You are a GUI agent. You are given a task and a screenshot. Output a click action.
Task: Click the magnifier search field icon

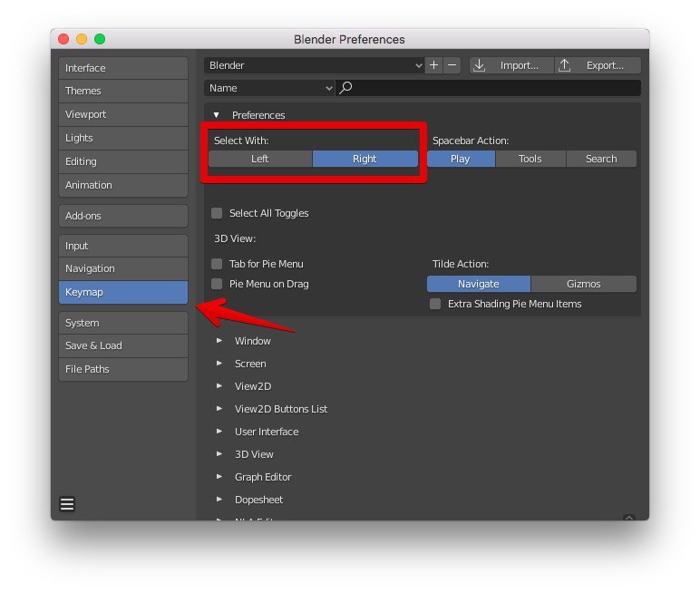coord(345,88)
